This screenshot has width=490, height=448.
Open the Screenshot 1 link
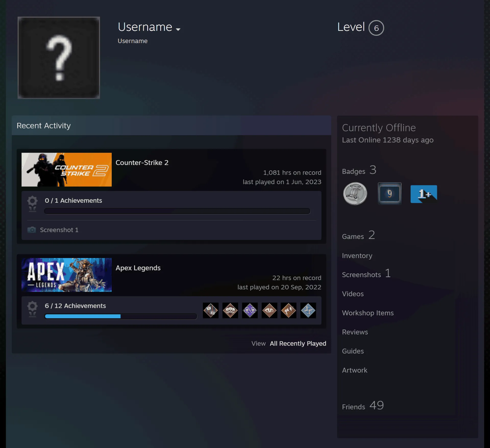point(59,230)
